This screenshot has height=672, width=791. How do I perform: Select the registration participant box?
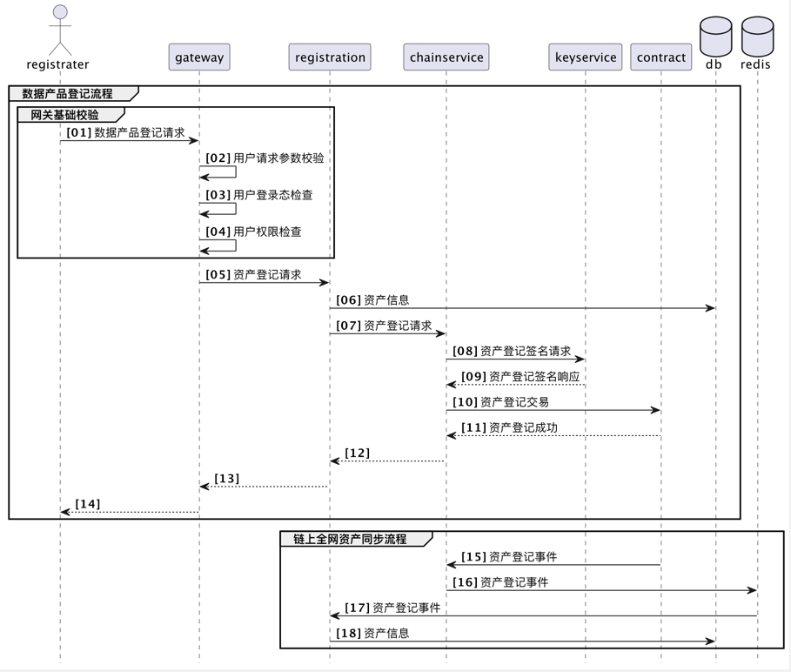(x=330, y=57)
